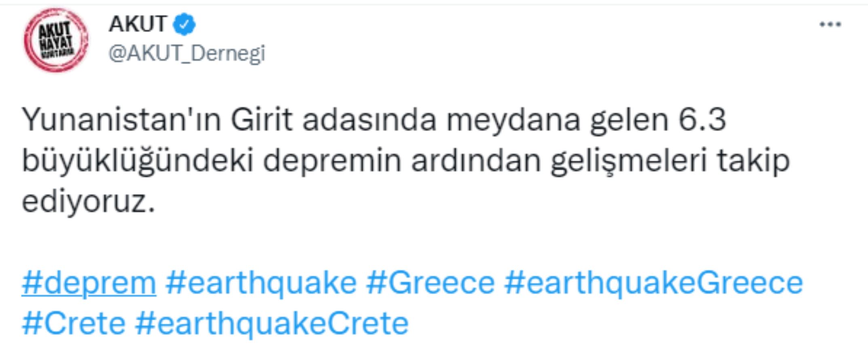Click the #Crete hashtag
The width and height of the screenshot is (868, 364).
(x=74, y=324)
